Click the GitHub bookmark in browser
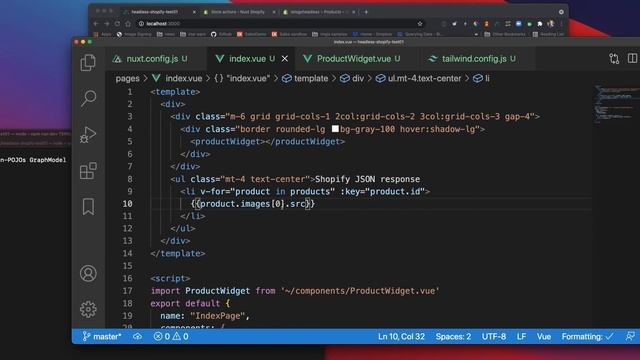 [221, 35]
